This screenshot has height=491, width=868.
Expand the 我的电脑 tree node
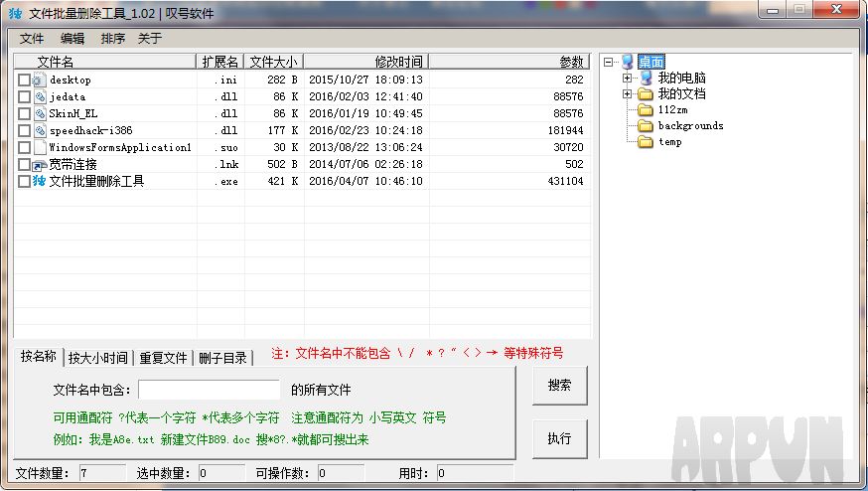628,78
